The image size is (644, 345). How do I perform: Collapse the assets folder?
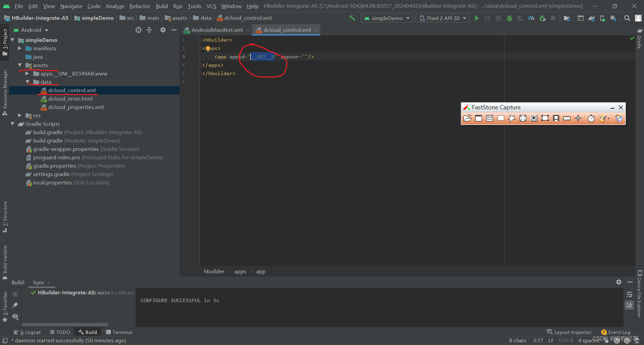[x=20, y=65]
